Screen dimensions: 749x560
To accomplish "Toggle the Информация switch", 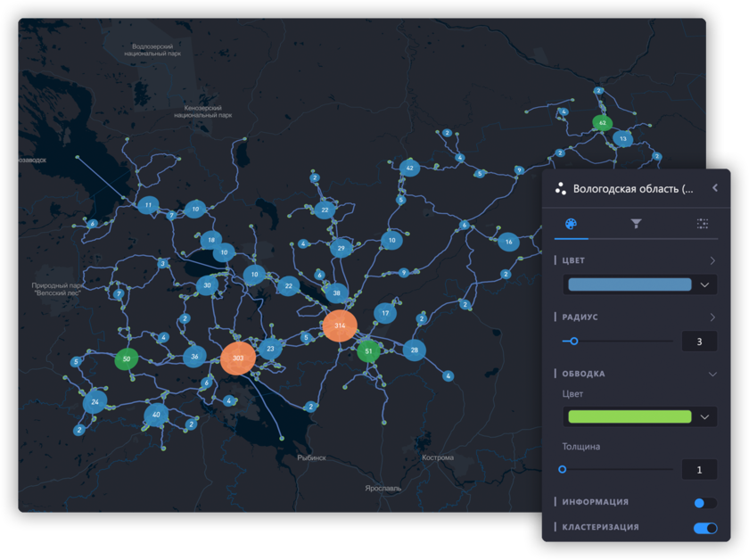I will [x=704, y=503].
